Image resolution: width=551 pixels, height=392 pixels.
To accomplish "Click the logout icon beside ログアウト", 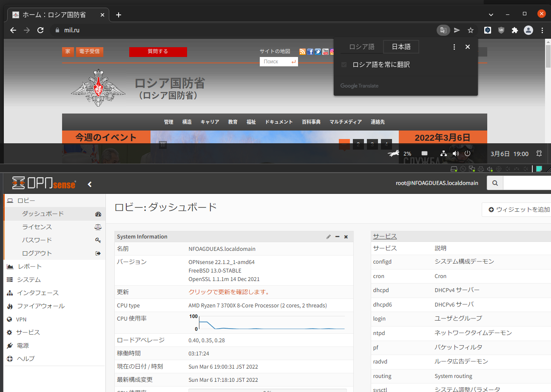I will pos(98,253).
